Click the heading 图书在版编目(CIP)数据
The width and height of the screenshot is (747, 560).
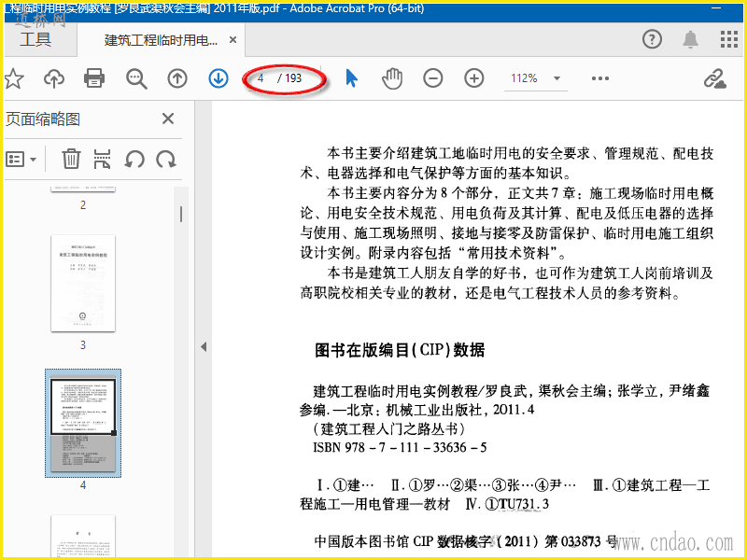[400, 350]
